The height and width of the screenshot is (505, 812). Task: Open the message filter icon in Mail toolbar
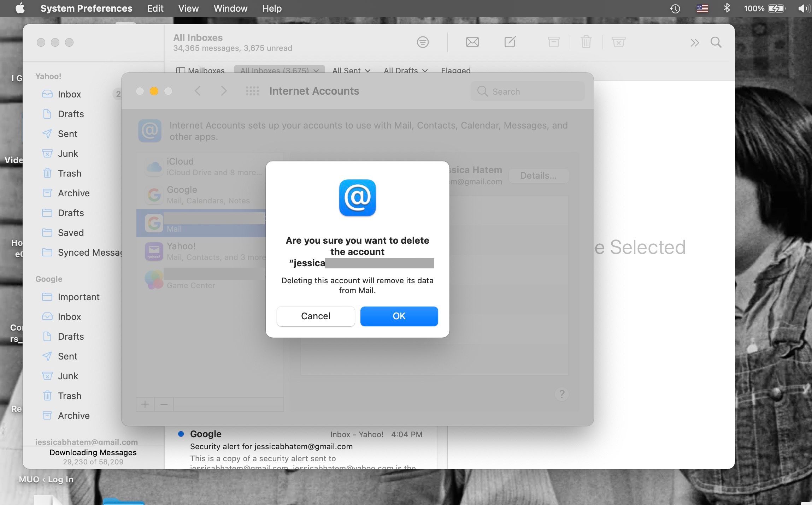tap(423, 42)
